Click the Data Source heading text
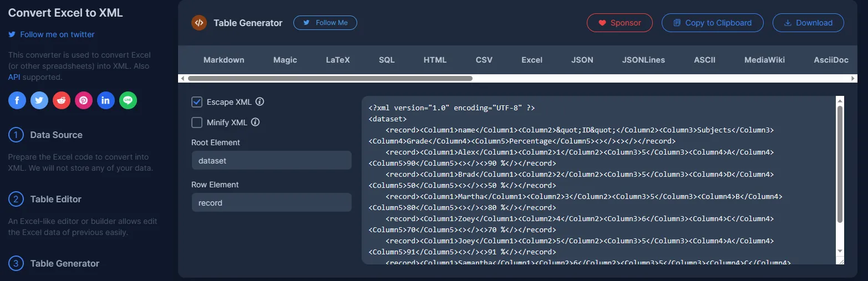This screenshot has height=281, width=868. tap(56, 135)
